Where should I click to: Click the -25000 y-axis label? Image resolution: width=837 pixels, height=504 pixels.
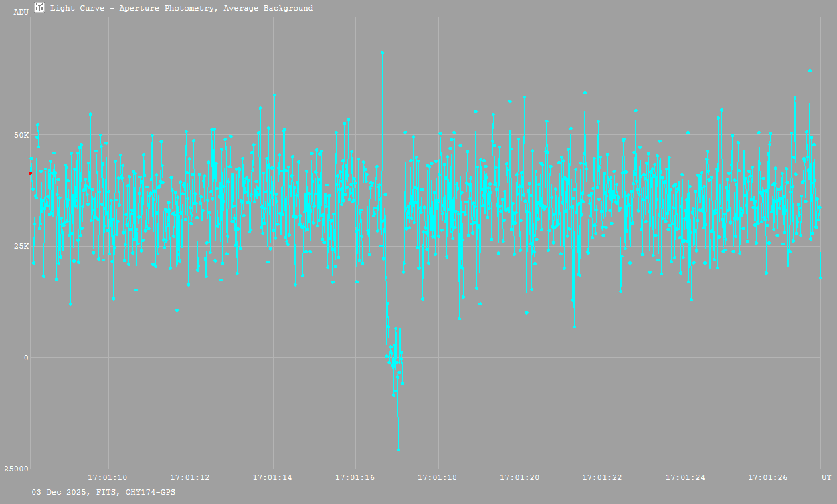pyautogui.click(x=15, y=469)
